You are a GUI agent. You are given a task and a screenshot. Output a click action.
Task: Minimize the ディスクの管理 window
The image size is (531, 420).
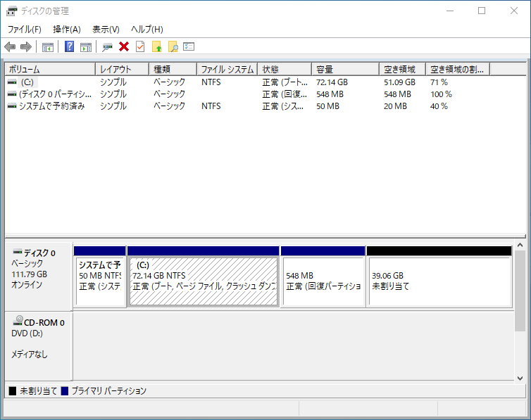tap(450, 11)
